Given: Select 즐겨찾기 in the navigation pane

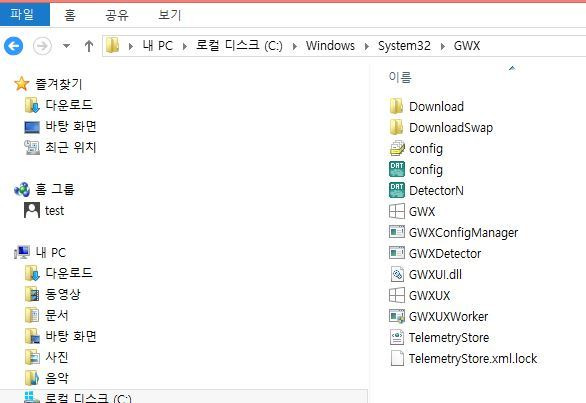Looking at the screenshot, I should tap(59, 84).
